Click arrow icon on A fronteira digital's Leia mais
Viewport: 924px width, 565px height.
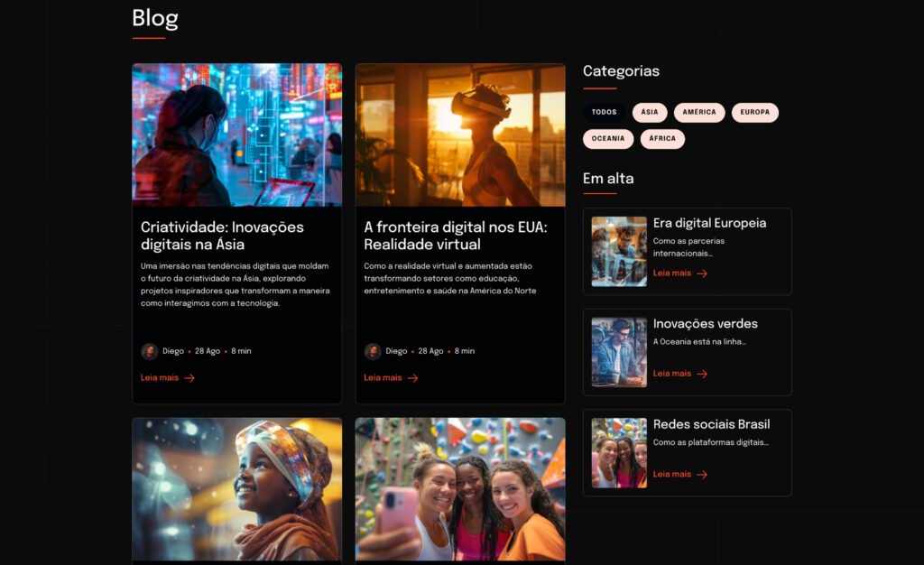412,378
